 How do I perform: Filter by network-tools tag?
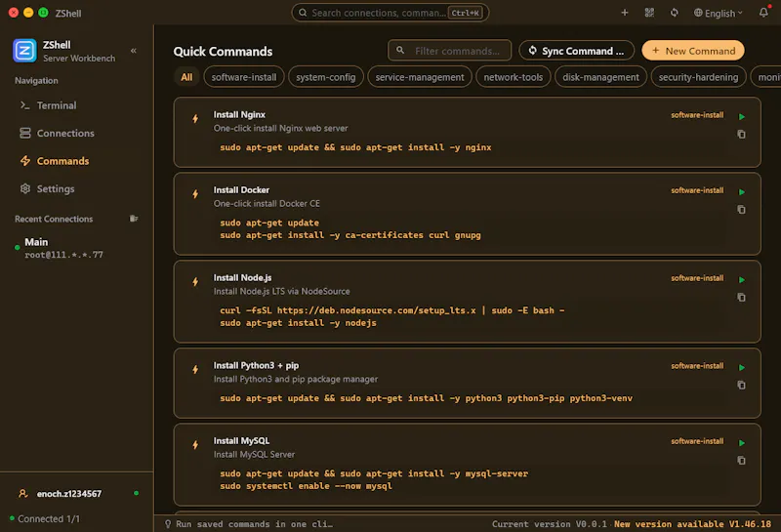coord(514,77)
